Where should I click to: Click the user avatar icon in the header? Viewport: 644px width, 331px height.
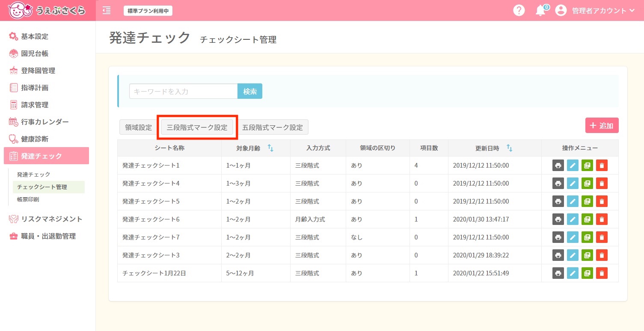point(561,11)
